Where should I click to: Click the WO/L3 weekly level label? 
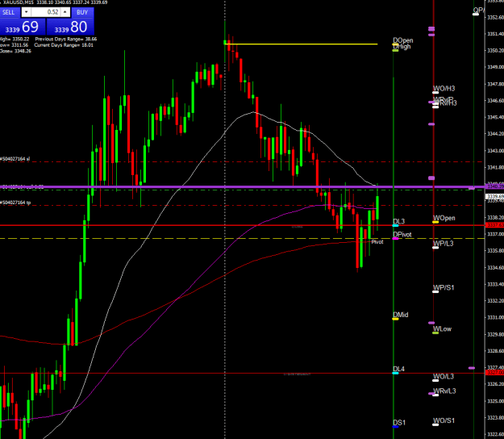[x=444, y=376]
